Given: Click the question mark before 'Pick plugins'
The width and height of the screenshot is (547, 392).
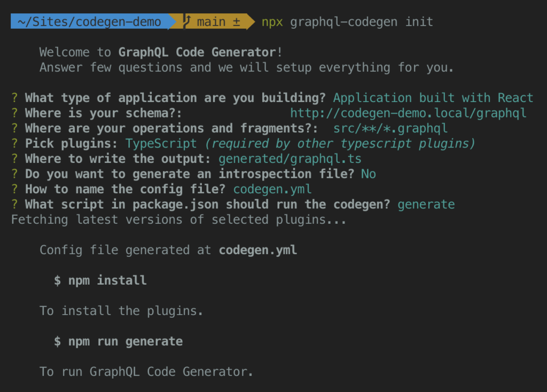Looking at the screenshot, I should pyautogui.click(x=15, y=144).
